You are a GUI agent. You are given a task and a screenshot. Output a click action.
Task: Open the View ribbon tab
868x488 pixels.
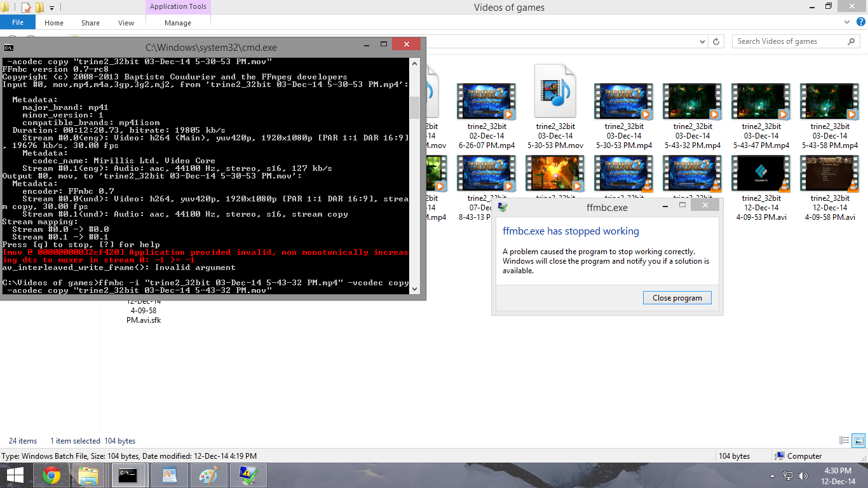pyautogui.click(x=126, y=23)
